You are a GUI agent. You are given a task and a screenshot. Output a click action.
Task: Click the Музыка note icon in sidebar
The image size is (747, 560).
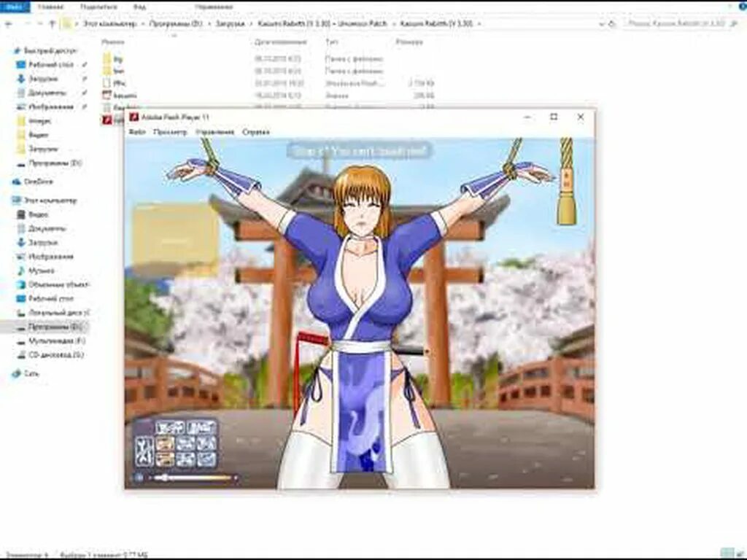coord(21,271)
